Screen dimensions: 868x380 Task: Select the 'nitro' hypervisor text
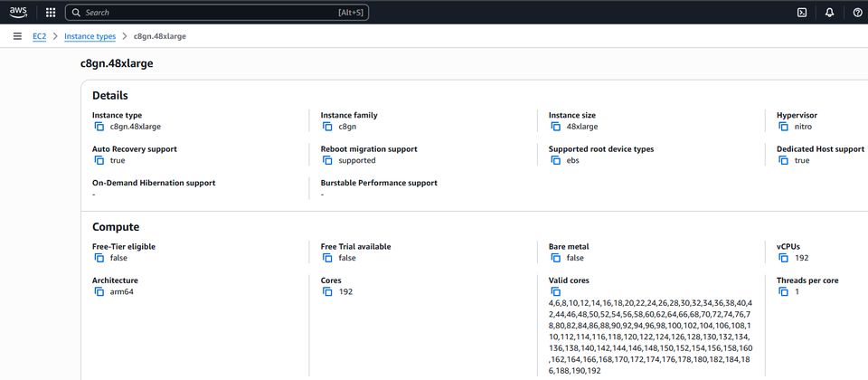click(x=803, y=127)
